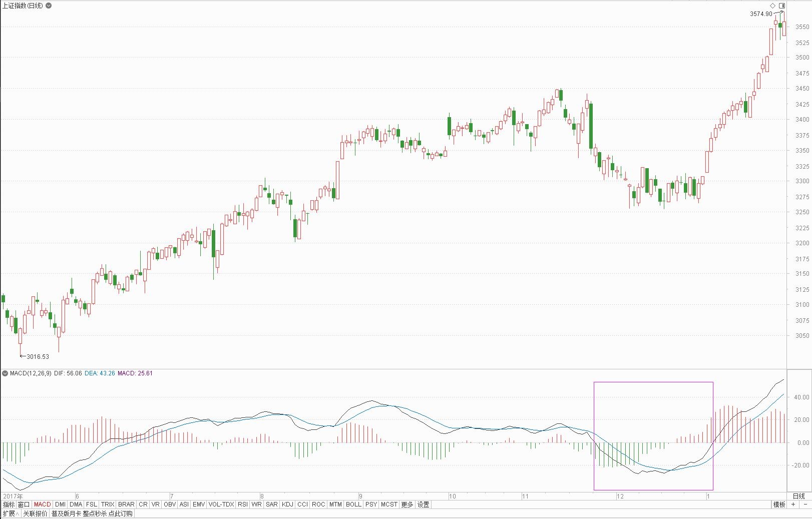The width and height of the screenshot is (812, 519).
Task: Zoom in with the plus button
Action: [793, 504]
